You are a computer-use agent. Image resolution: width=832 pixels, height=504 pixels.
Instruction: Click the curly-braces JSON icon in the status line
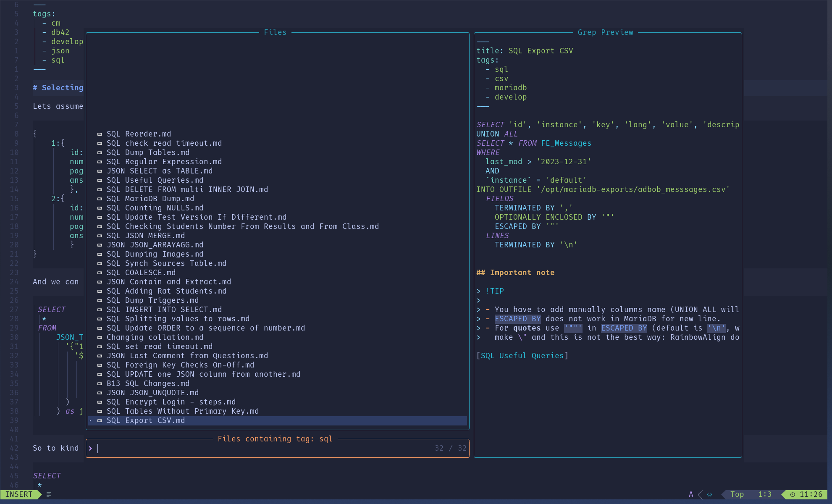coord(709,494)
